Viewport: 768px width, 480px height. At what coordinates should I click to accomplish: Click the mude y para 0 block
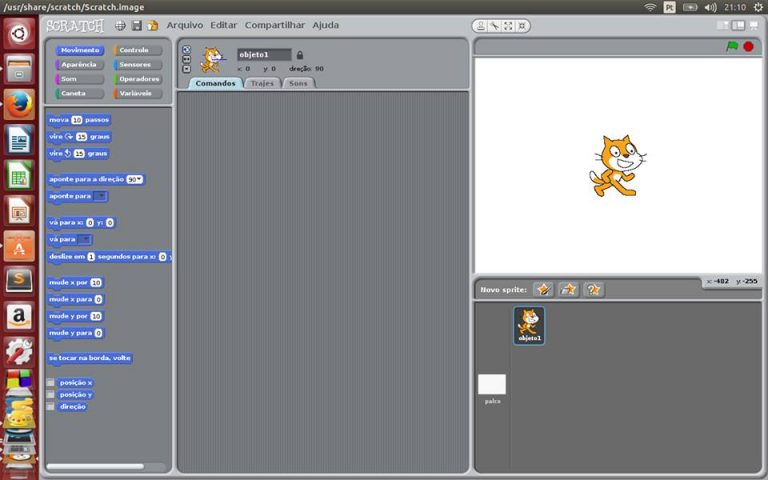click(x=76, y=333)
